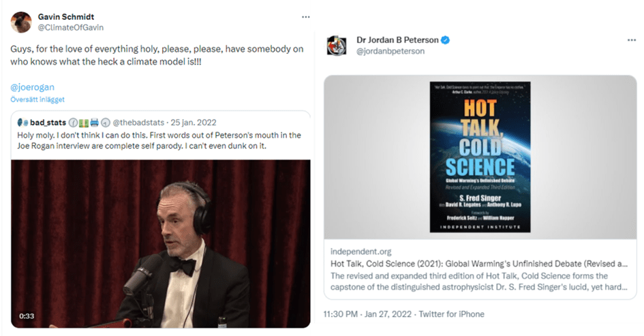Open Gavin Schmidt's profile avatar
Screen dimensions: 644x336
[21, 22]
